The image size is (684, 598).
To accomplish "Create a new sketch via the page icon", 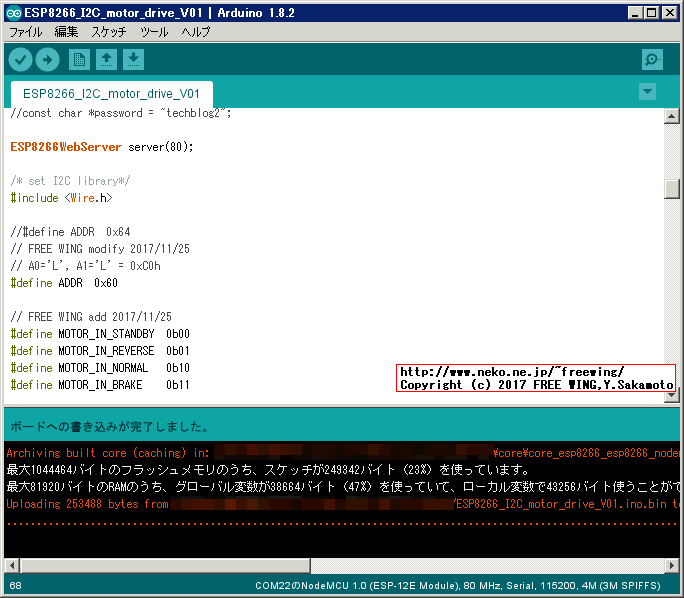I will (x=79, y=59).
